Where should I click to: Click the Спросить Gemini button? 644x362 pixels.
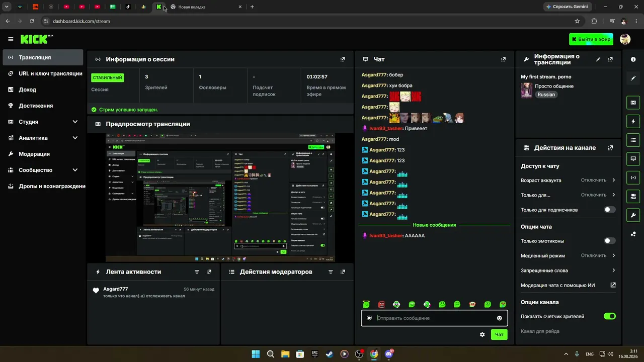[x=567, y=7]
